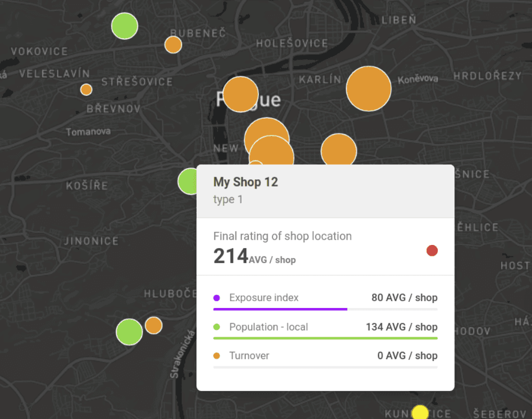This screenshot has height=419, width=532.
Task: Click the green marker partly hidden by the popup
Action: point(187,181)
